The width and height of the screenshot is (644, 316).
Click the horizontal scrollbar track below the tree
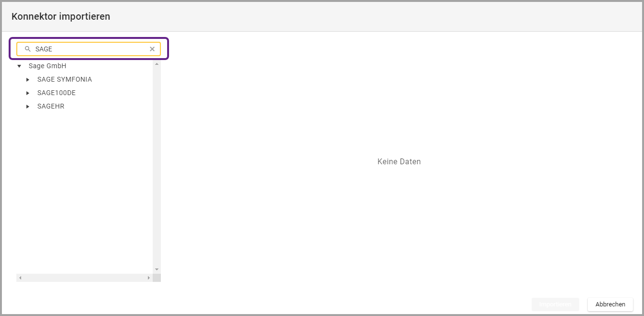coord(84,278)
